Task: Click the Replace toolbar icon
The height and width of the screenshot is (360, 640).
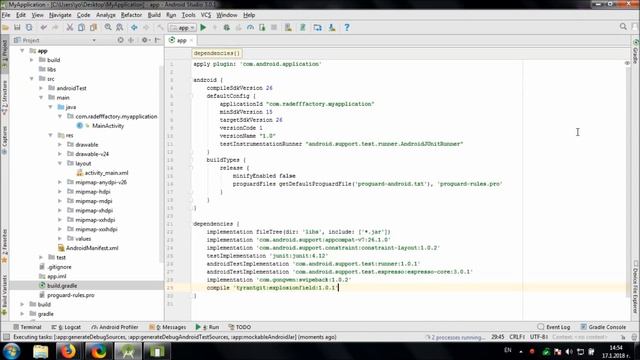Action: (120, 27)
